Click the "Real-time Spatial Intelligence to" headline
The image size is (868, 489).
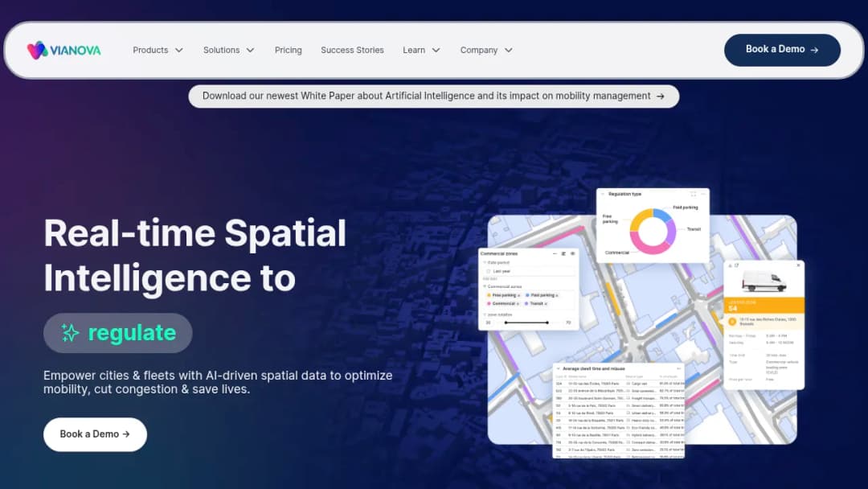click(x=194, y=255)
